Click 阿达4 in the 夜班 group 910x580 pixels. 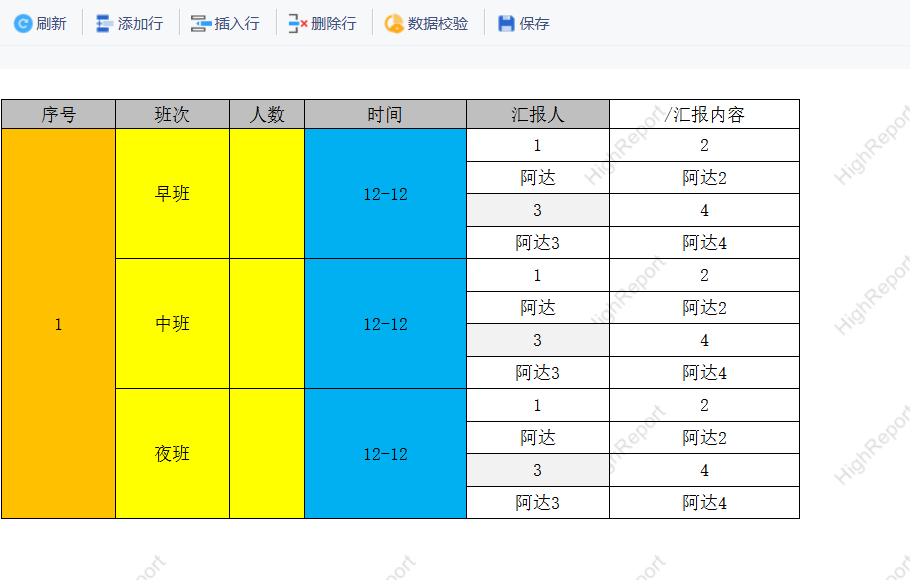tap(705, 503)
